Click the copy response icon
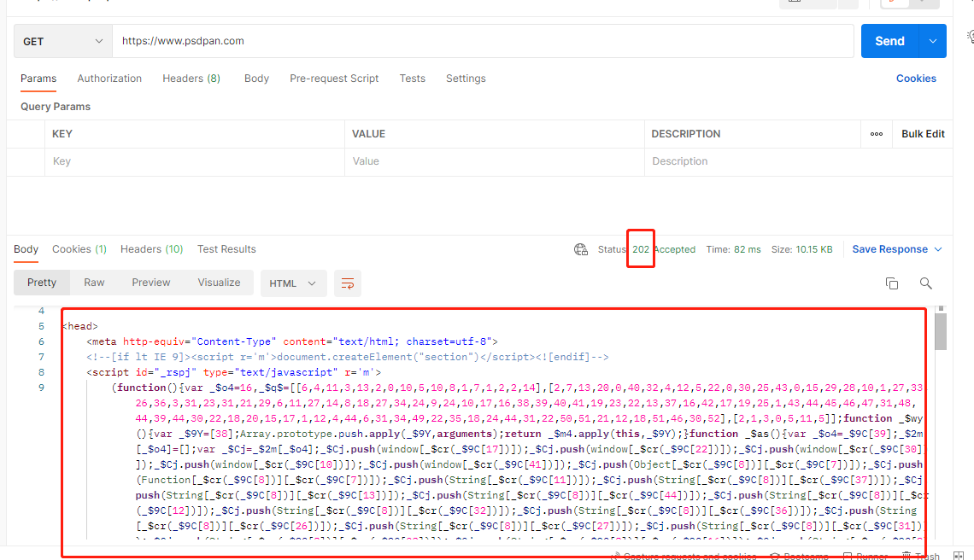The height and width of the screenshot is (560, 974). [892, 283]
